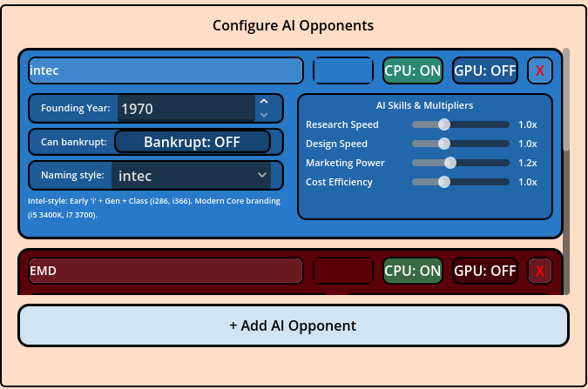Viewport: 588px width, 389px height.
Task: Click the Design Speed slider
Action: pos(461,144)
